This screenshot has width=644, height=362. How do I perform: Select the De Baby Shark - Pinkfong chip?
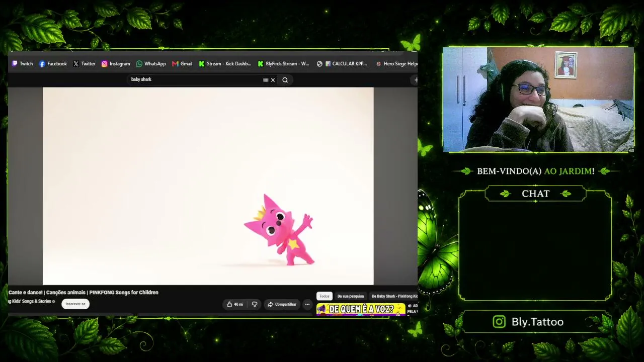pos(394,296)
